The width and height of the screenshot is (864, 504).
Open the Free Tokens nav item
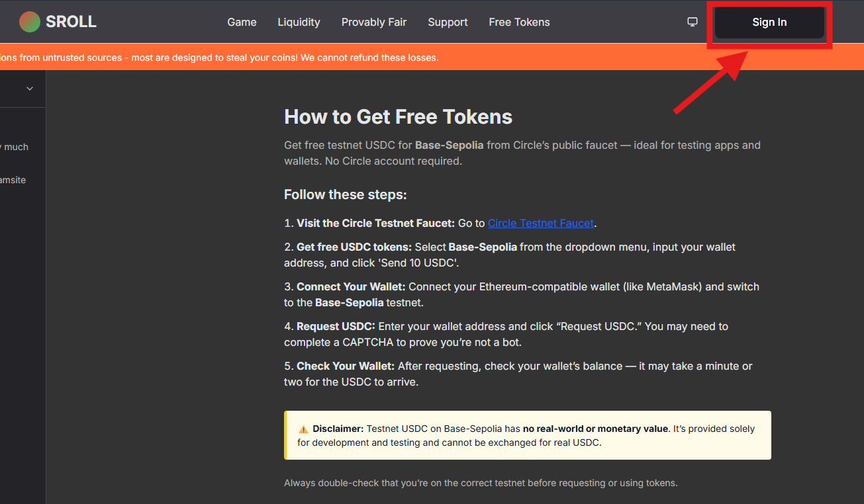click(x=519, y=22)
